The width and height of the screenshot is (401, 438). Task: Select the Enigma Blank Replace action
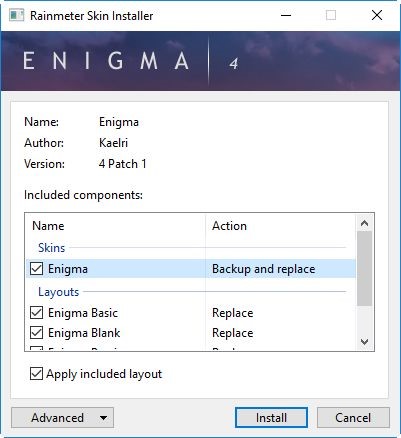coord(233,333)
